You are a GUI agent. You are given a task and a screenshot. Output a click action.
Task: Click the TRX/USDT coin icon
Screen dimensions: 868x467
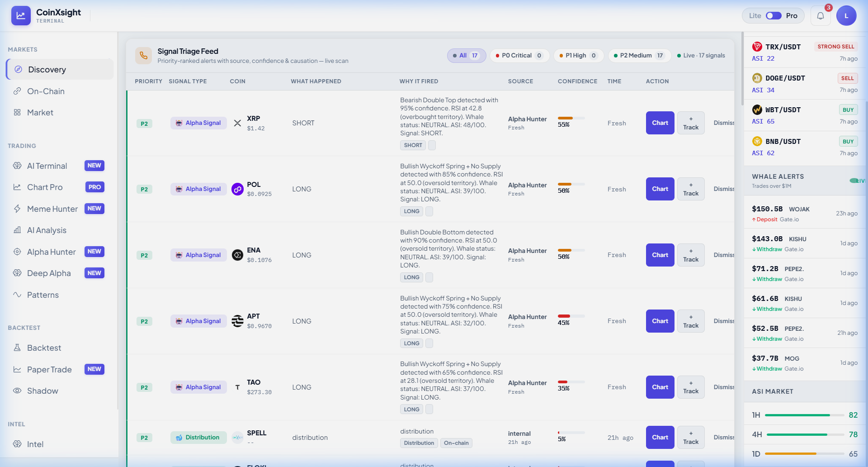(757, 47)
